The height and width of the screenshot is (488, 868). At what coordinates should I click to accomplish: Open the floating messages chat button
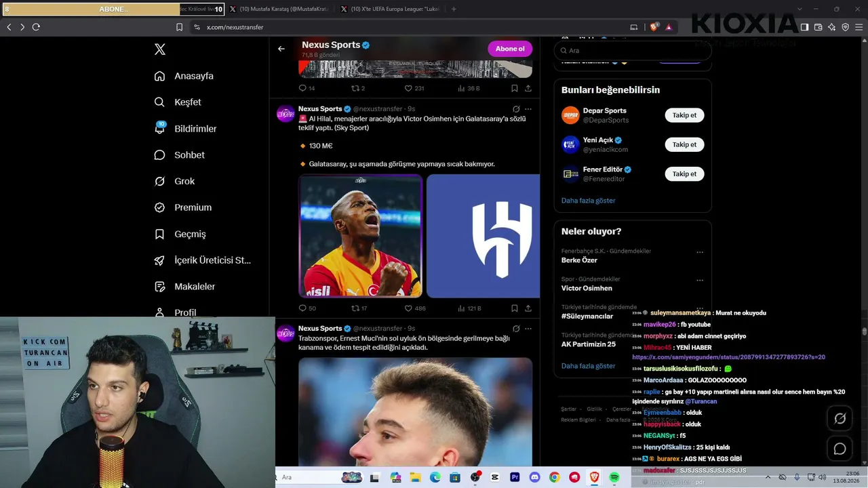840,449
